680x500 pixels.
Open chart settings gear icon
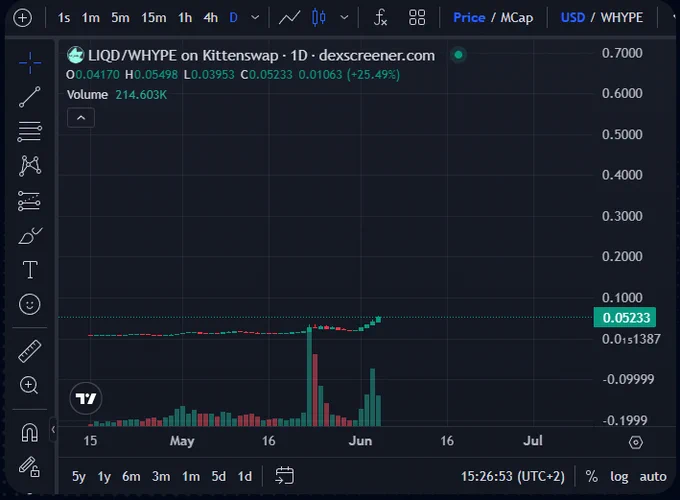tap(636, 442)
